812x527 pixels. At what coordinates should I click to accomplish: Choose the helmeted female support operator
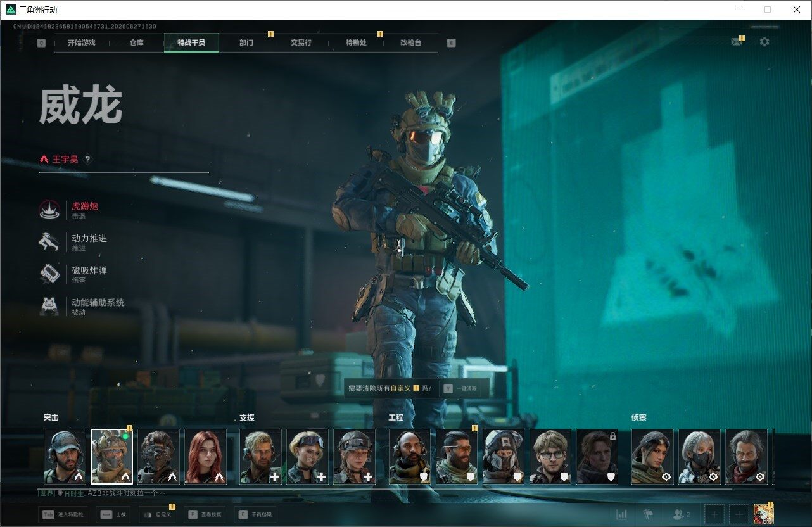point(354,457)
